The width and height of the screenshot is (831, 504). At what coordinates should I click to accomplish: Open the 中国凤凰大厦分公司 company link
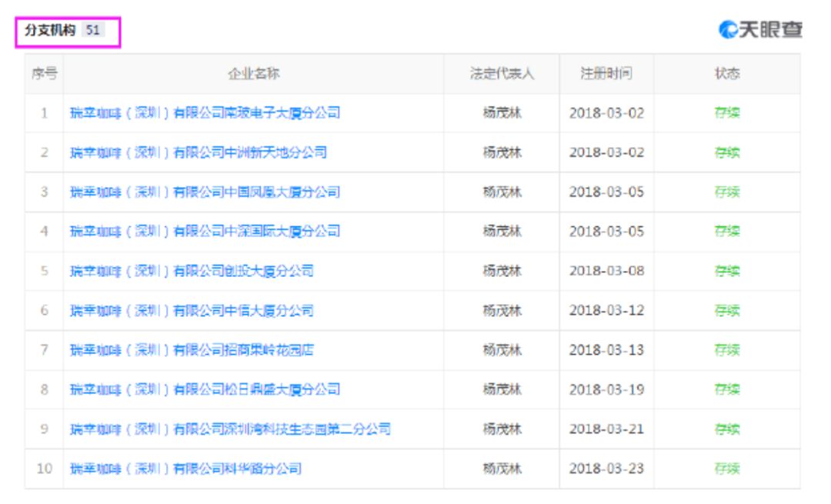pyautogui.click(x=205, y=192)
